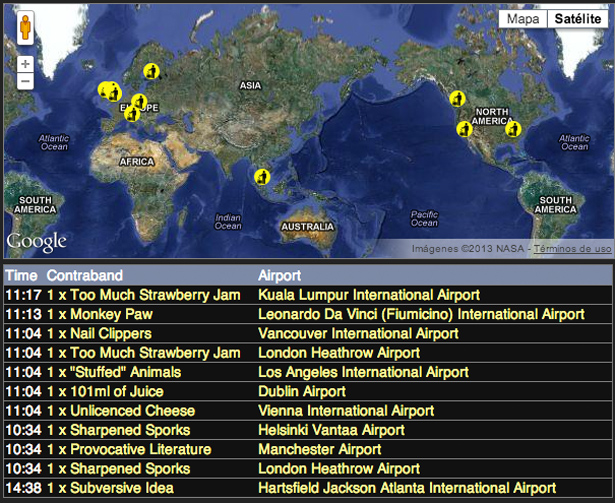Zoom in with the plus button
This screenshot has height=503, width=615.
tap(25, 64)
